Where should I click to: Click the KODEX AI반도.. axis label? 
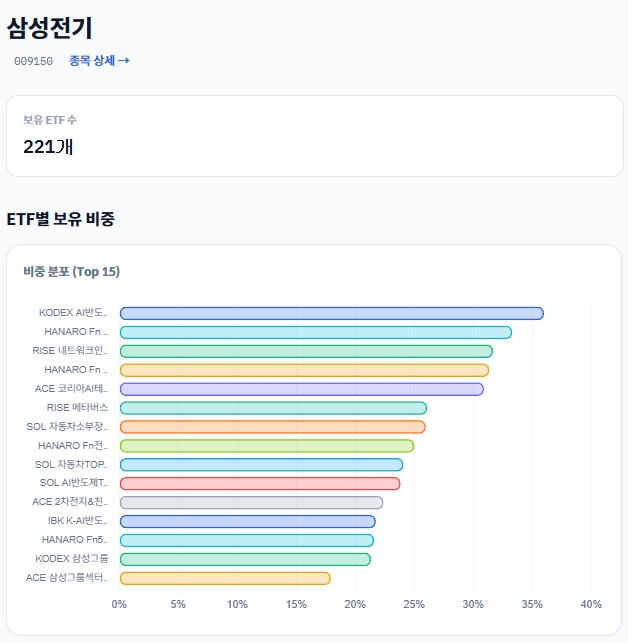point(74,313)
